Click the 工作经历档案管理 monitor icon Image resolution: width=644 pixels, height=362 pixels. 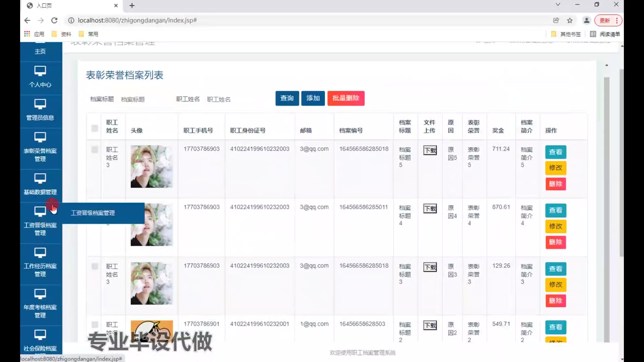click(x=40, y=253)
